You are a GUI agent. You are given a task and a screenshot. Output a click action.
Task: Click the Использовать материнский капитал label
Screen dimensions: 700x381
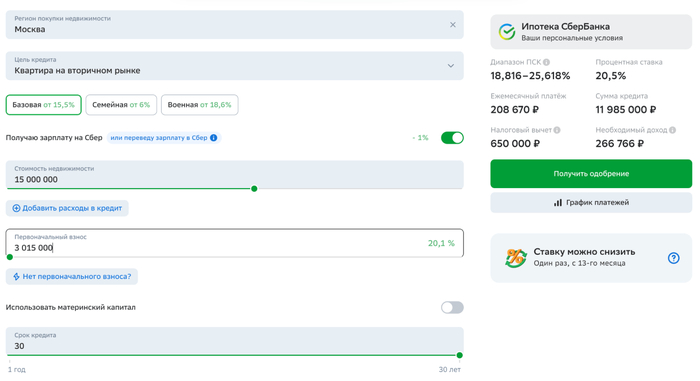71,307
